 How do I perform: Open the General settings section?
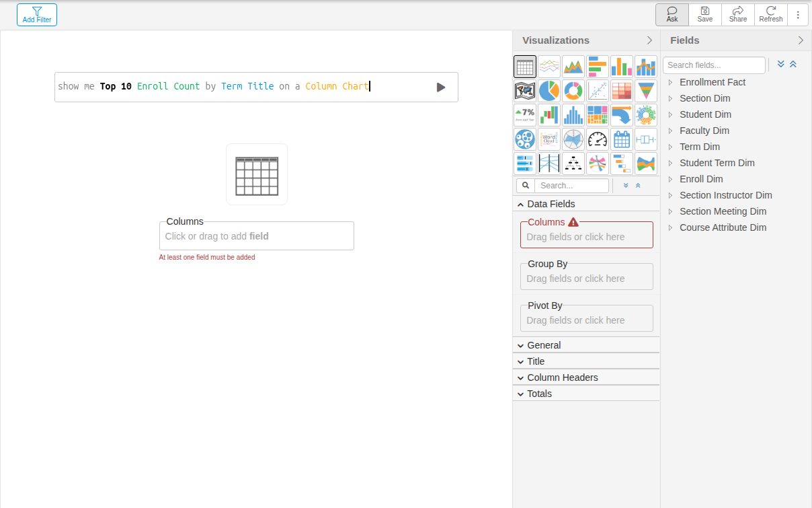tap(586, 345)
